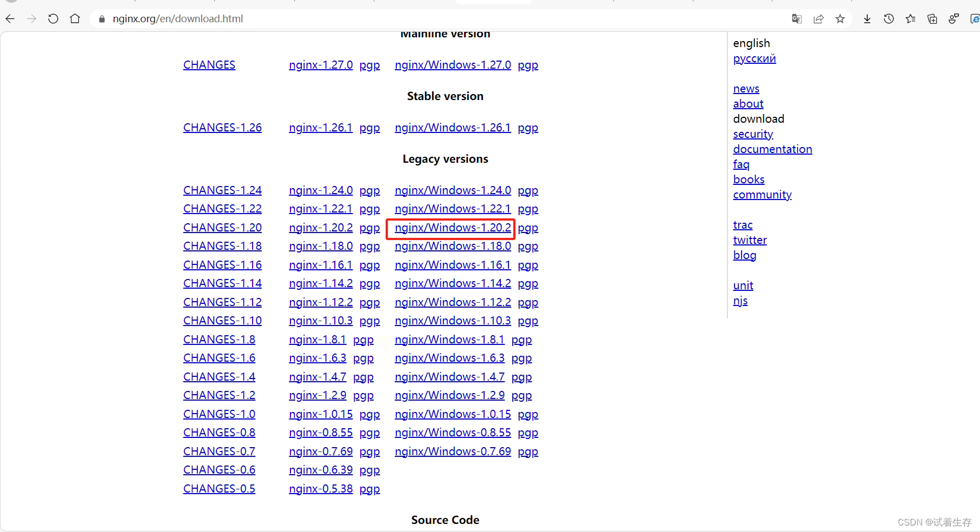
Task: Open the translate page icon in address bar
Action: [797, 19]
